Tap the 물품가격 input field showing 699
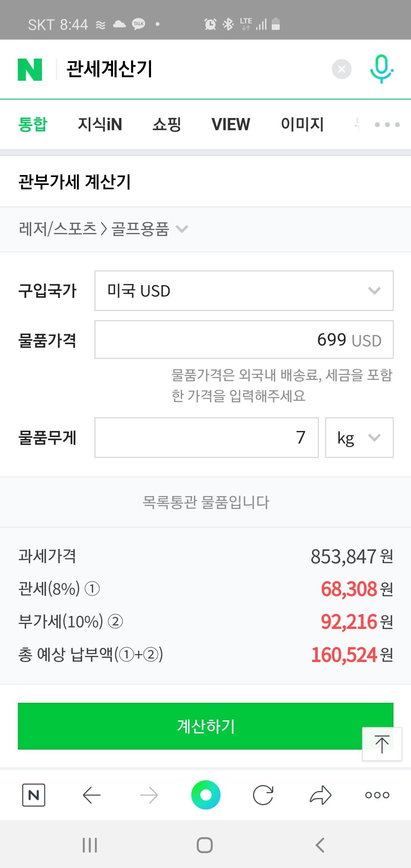 (244, 340)
